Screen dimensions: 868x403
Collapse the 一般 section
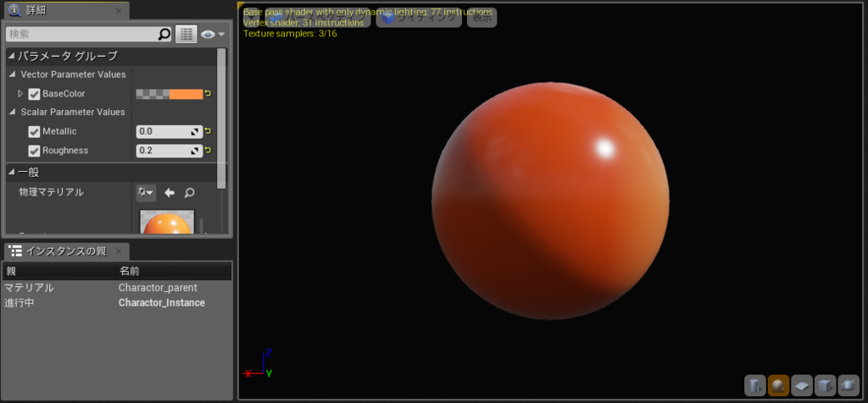pos(11,173)
